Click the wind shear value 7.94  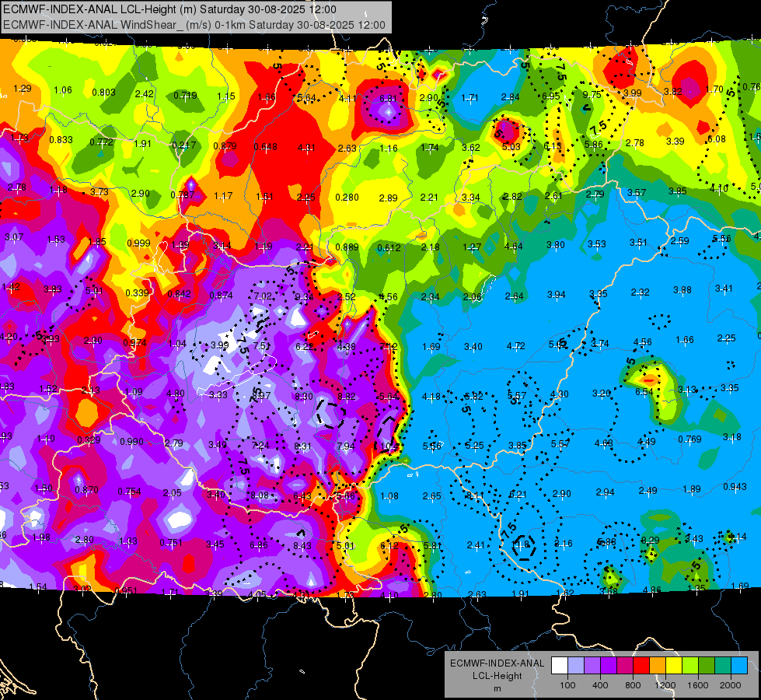[x=346, y=446]
